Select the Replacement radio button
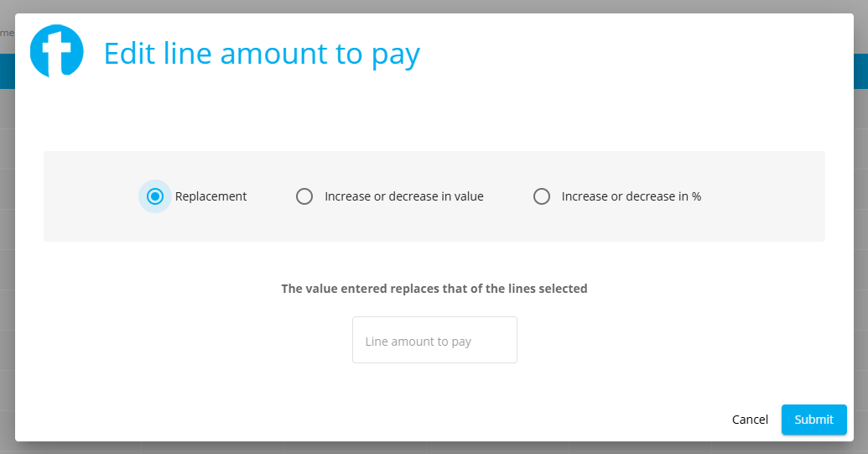The height and width of the screenshot is (454, 868). click(154, 196)
